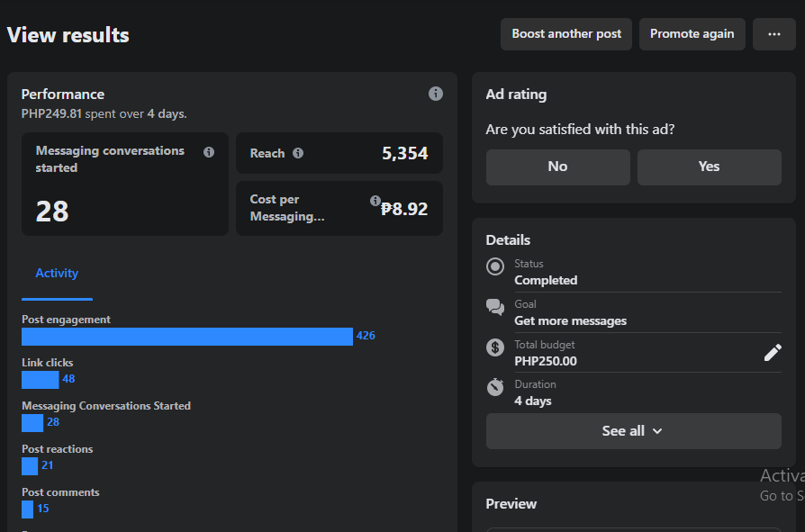The height and width of the screenshot is (532, 805).
Task: Click the Duration stopwatch icon
Action: coord(495,386)
